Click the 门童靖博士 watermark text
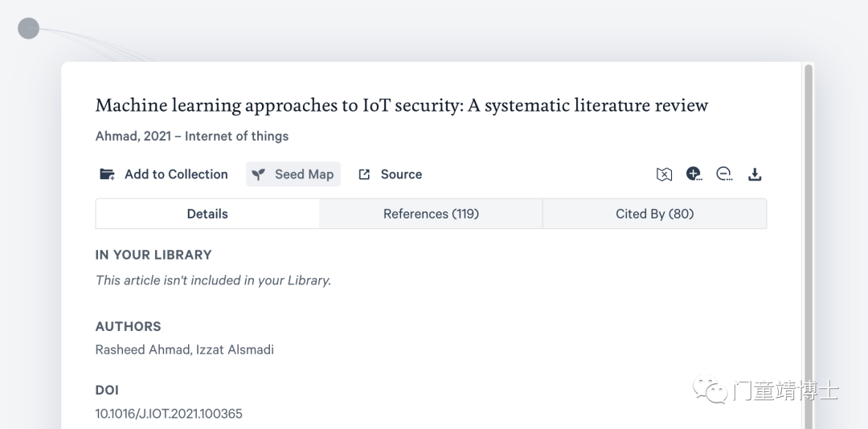The image size is (868, 429). (x=785, y=390)
